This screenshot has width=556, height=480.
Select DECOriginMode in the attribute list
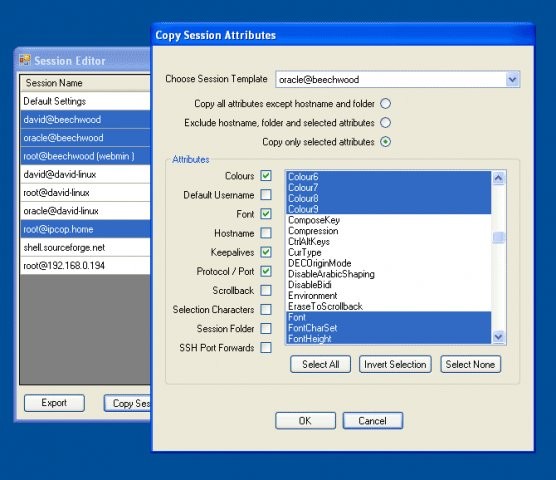[388, 263]
